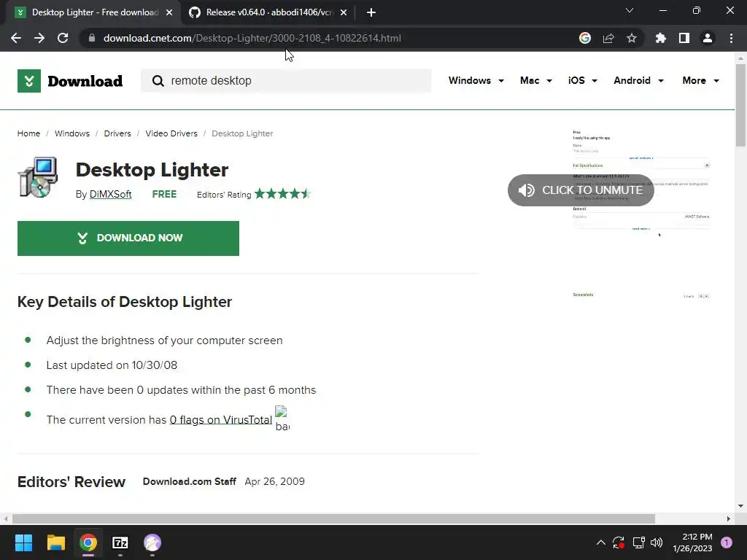The height and width of the screenshot is (560, 747).
Task: Open Video Drivers breadcrumb link
Action: (171, 133)
